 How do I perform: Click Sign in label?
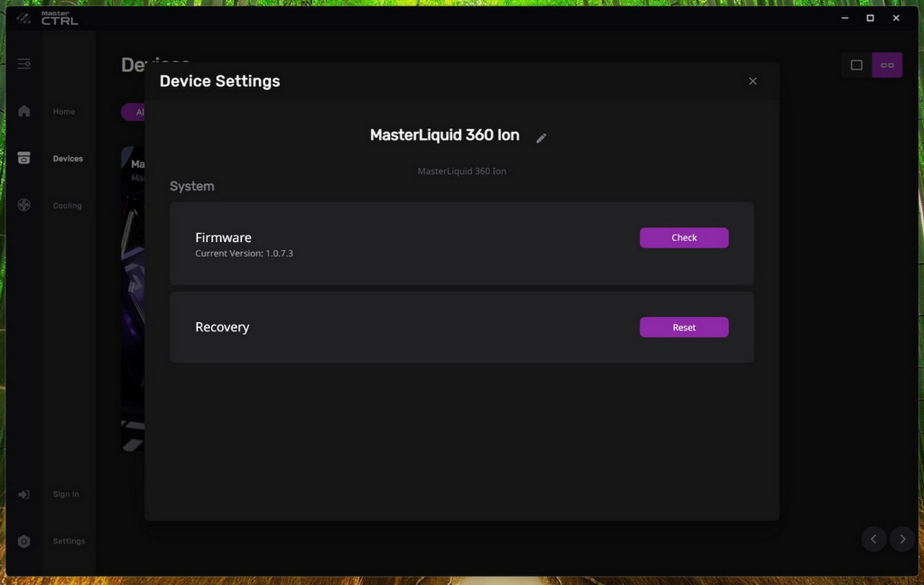(x=66, y=495)
